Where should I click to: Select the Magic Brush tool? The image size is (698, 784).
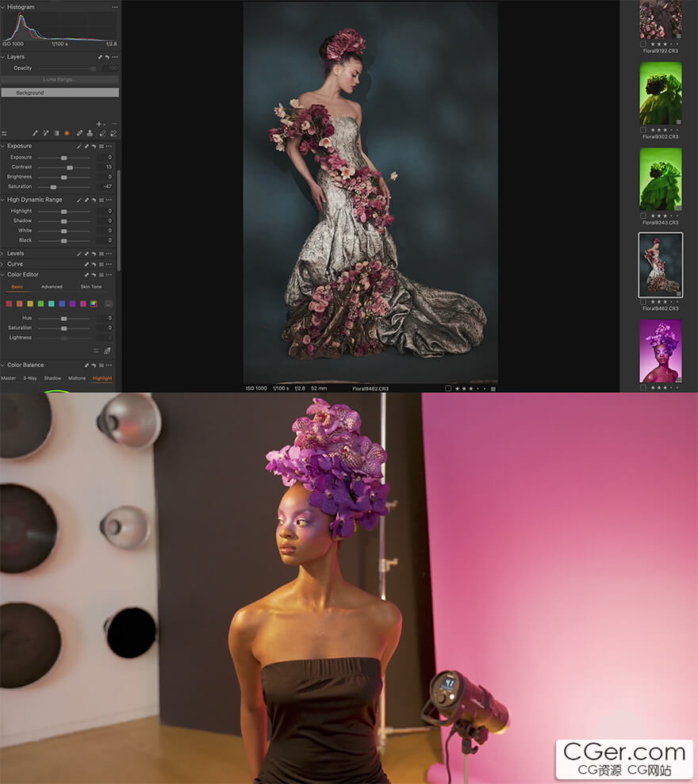pos(45,133)
